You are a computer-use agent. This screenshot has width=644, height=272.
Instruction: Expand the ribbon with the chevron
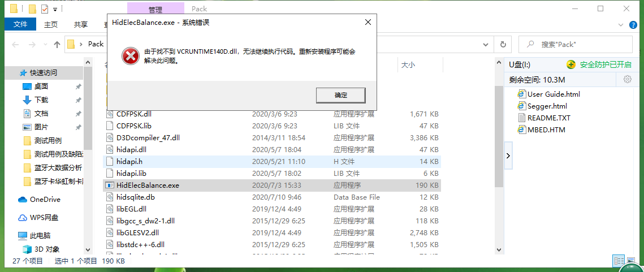(621, 25)
